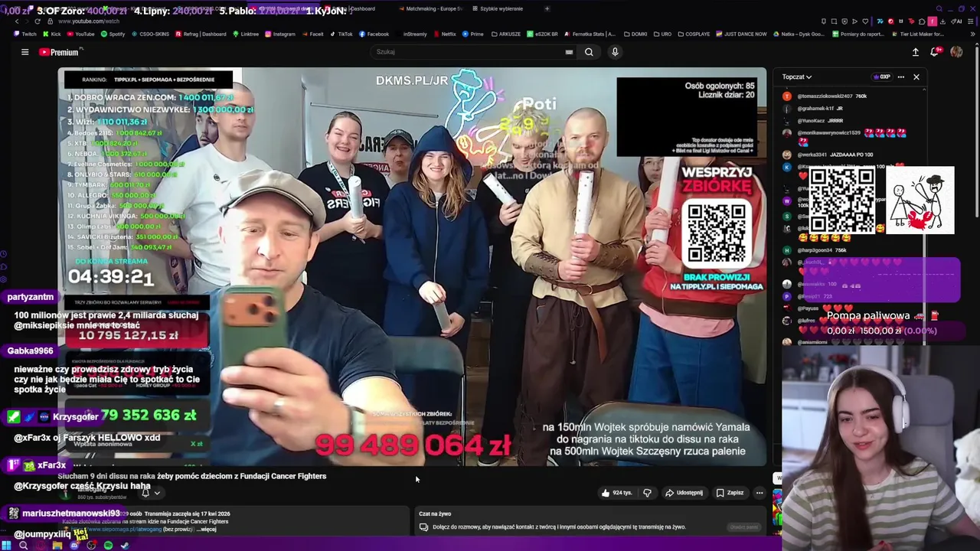The image size is (980, 551).
Task: Open File Explorer from taskbar
Action: (57, 545)
